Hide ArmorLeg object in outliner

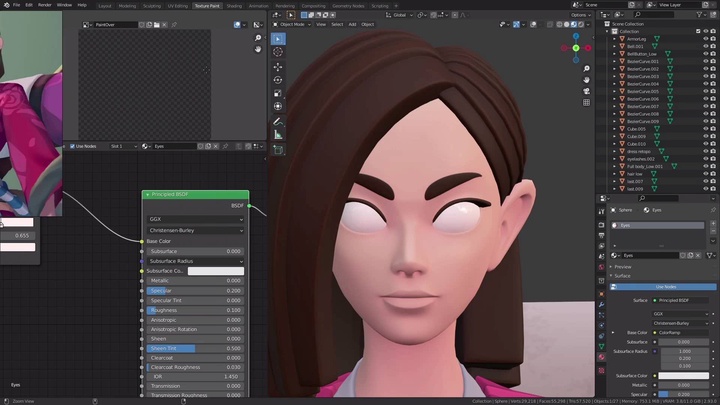pyautogui.click(x=706, y=39)
